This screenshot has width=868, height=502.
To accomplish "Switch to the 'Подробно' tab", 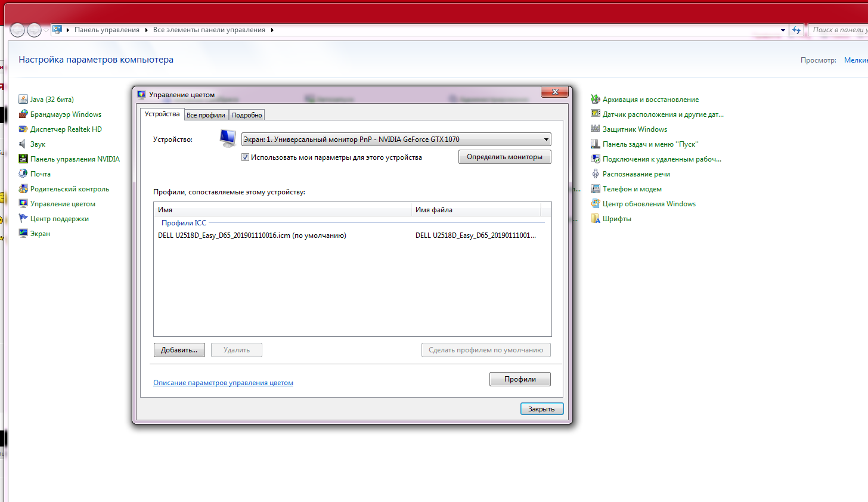I will point(247,115).
